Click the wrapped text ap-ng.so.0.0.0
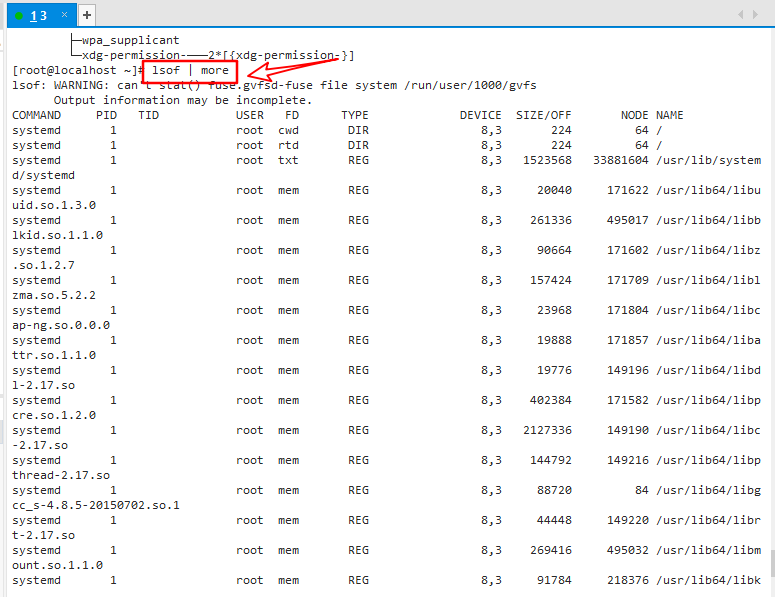This screenshot has width=775, height=597. (x=61, y=325)
